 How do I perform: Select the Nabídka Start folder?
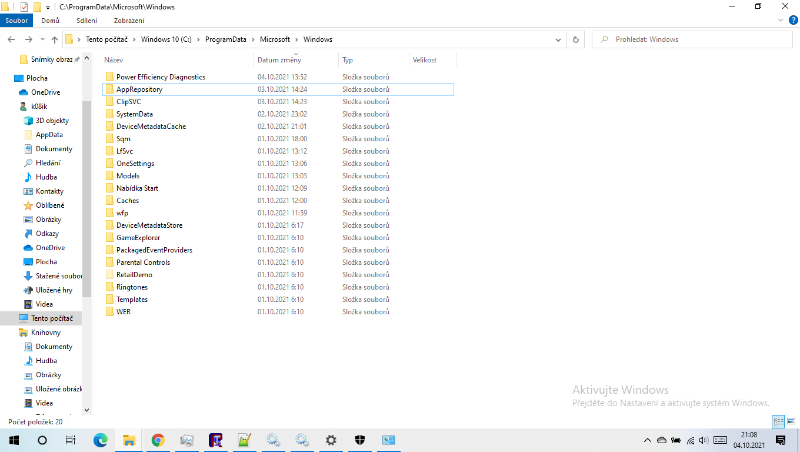coord(137,188)
